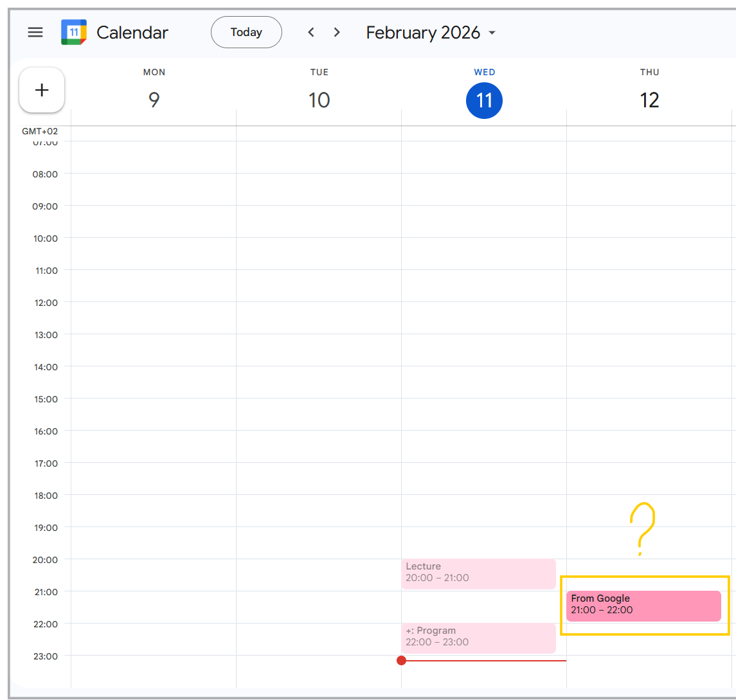
Task: Click the Calendar title text
Action: tap(132, 32)
